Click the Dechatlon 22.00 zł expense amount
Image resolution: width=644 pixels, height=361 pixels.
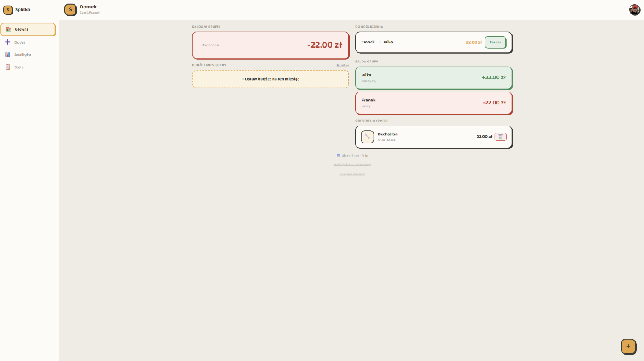(484, 137)
